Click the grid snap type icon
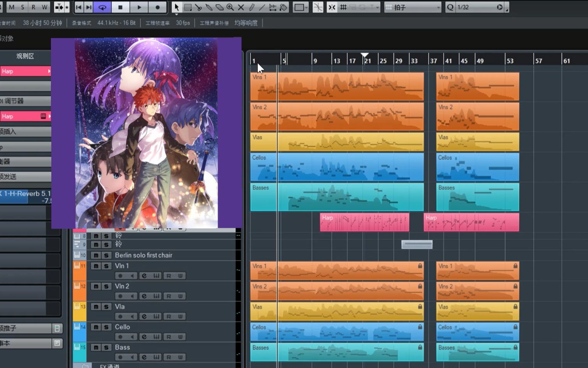 [343, 7]
